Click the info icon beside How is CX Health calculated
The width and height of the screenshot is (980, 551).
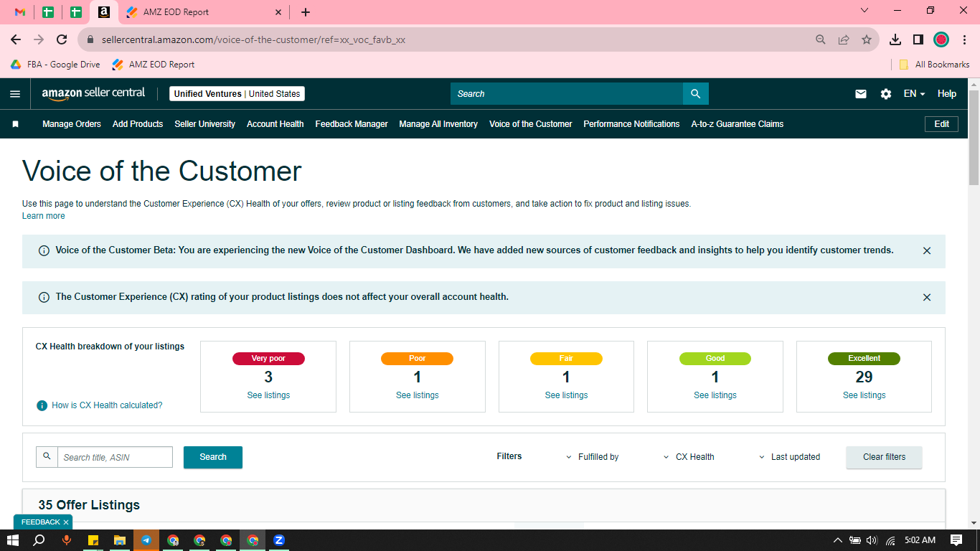pos(42,405)
